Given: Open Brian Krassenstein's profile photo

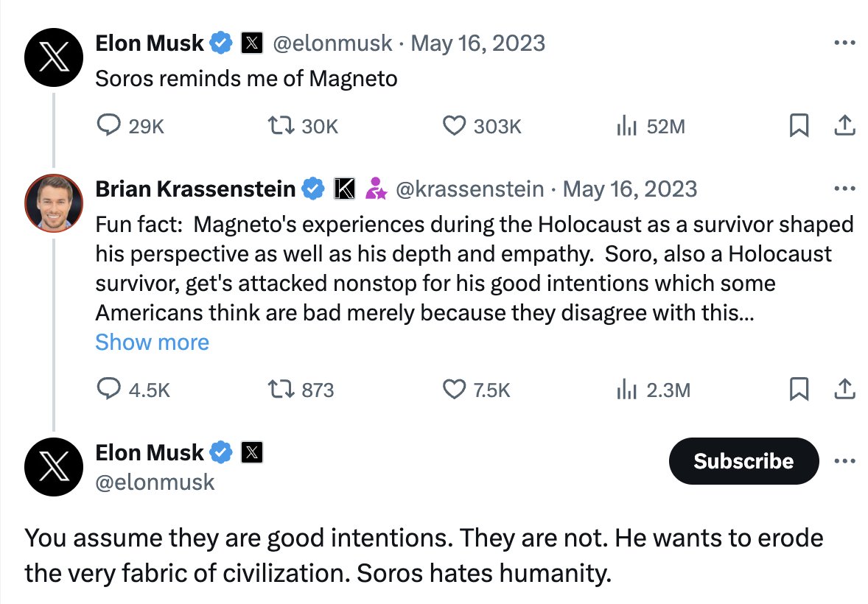Looking at the screenshot, I should click(54, 203).
